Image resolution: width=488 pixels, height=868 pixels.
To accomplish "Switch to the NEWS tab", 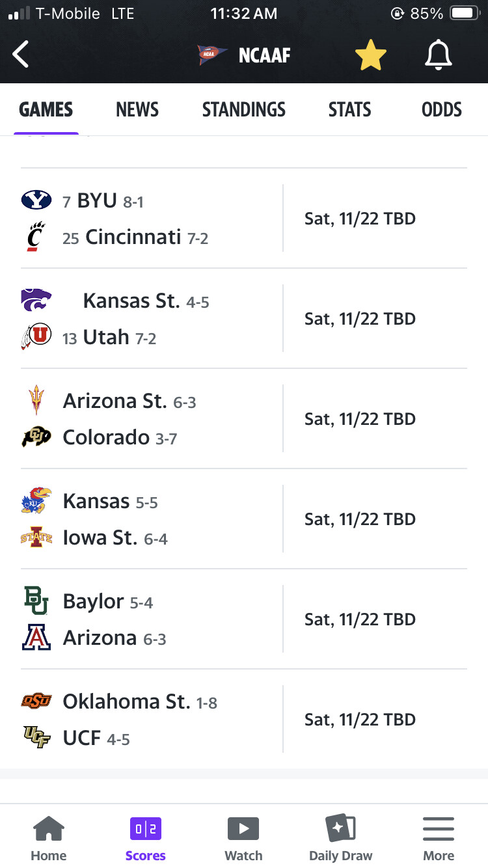I will pos(137,109).
